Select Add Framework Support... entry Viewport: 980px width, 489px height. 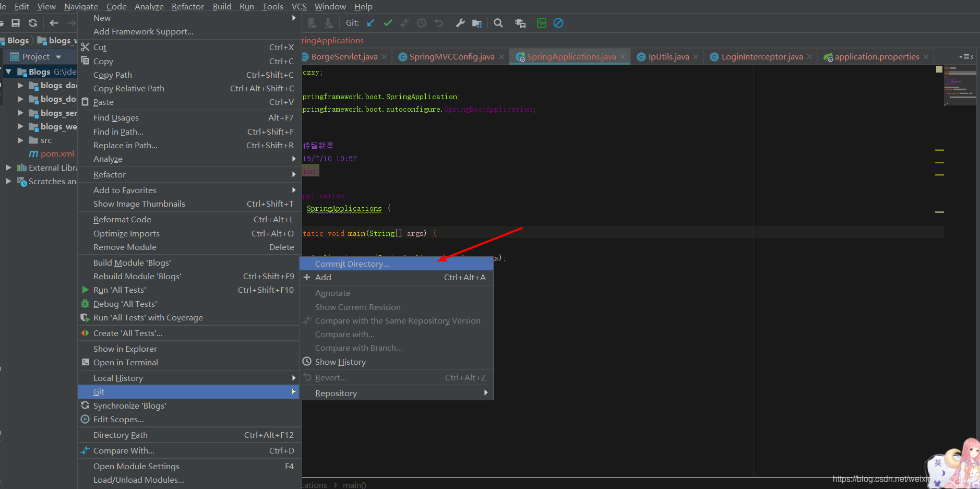point(189,31)
